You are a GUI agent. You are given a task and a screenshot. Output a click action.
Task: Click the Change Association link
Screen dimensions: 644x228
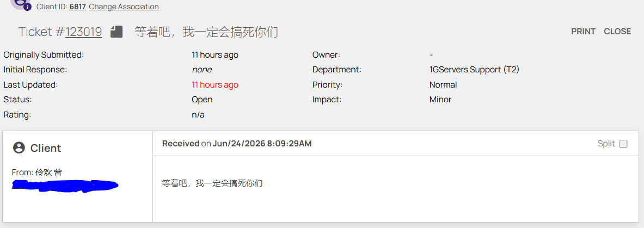coord(124,7)
